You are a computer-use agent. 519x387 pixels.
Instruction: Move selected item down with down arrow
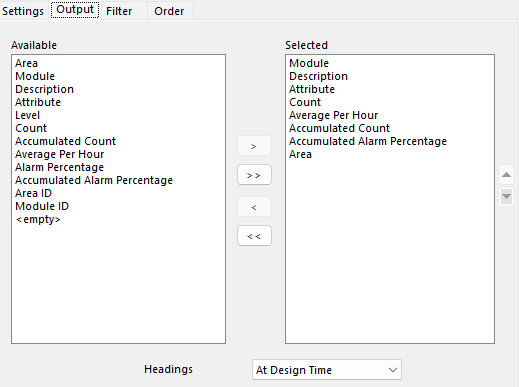(x=506, y=197)
